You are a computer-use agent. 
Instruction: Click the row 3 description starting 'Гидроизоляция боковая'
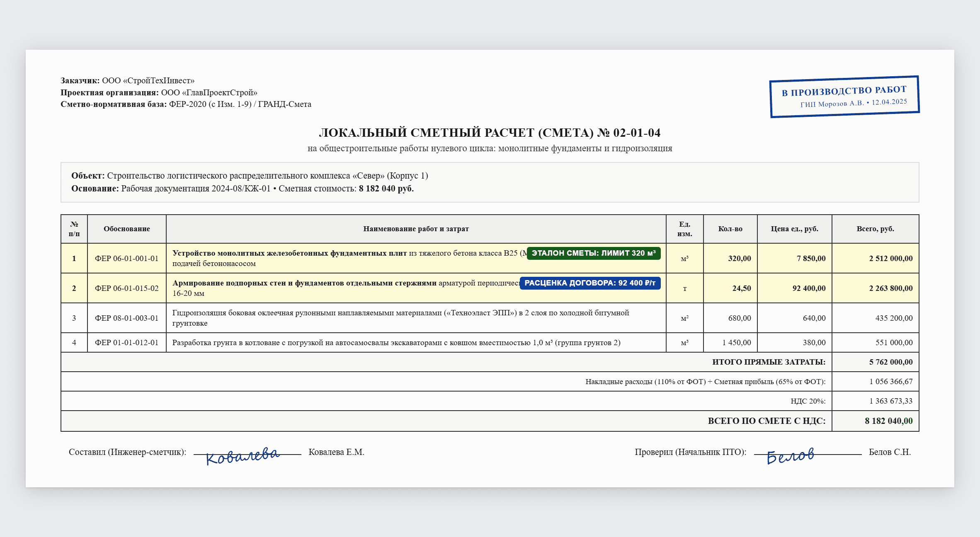coord(400,318)
